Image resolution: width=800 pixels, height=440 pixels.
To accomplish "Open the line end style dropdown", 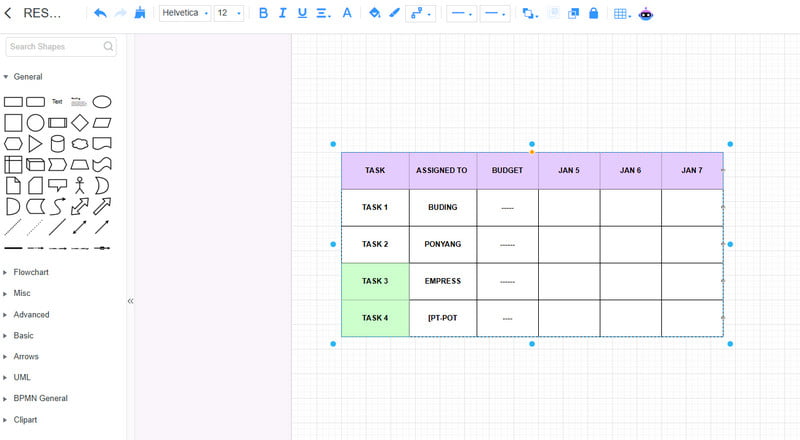I will pos(495,14).
